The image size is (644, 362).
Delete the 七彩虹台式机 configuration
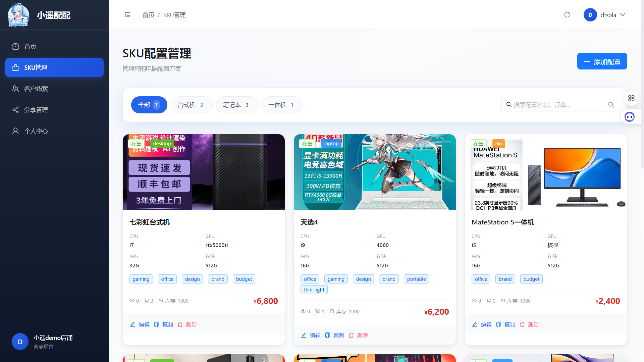pyautogui.click(x=187, y=324)
